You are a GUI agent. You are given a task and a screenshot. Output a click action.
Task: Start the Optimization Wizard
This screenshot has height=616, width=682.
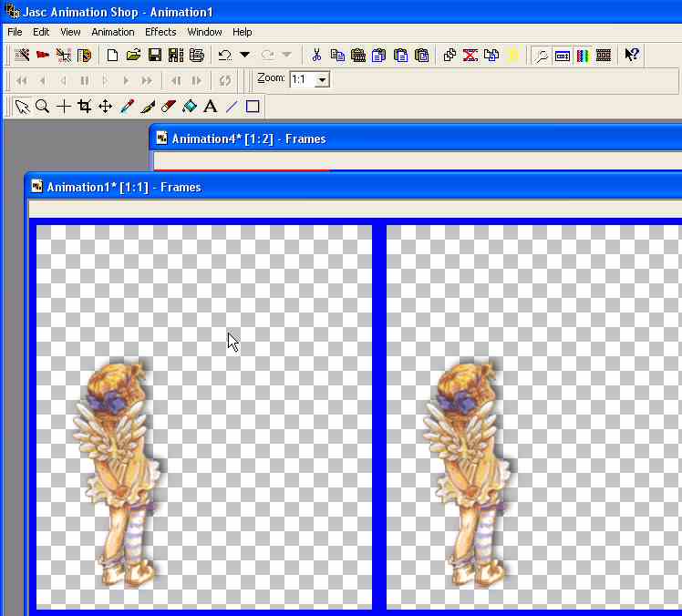coord(64,56)
